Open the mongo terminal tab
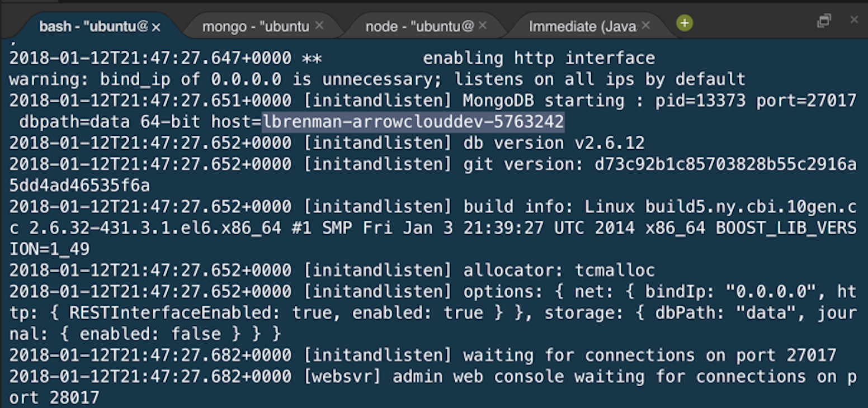 [x=255, y=26]
